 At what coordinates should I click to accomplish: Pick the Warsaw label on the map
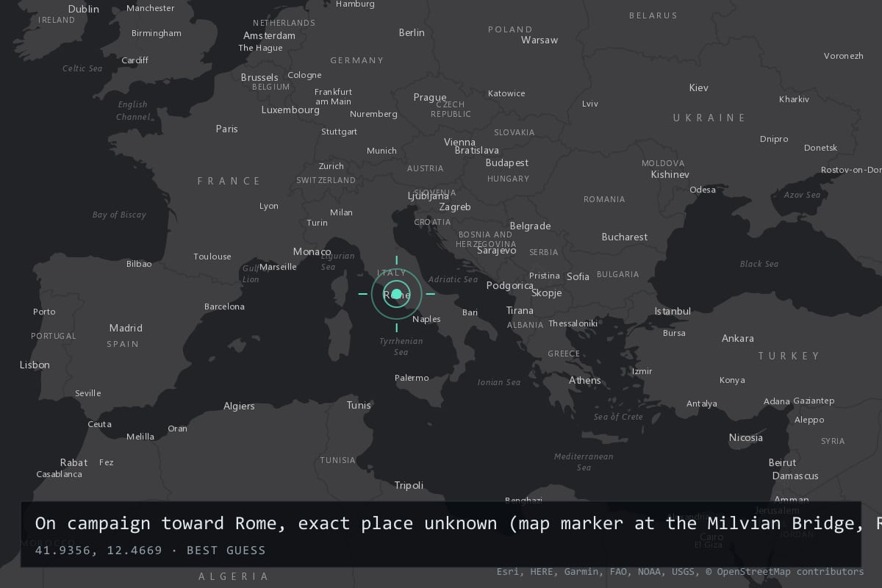coord(539,40)
